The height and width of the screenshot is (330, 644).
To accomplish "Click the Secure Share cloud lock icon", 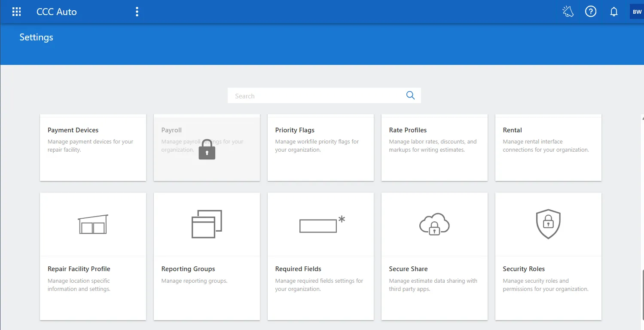I will click(x=434, y=224).
